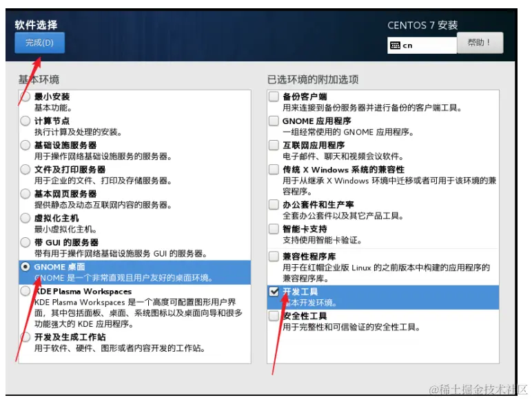Check the 办公套件和生产率 checkbox
The image size is (532, 400).
pos(274,204)
